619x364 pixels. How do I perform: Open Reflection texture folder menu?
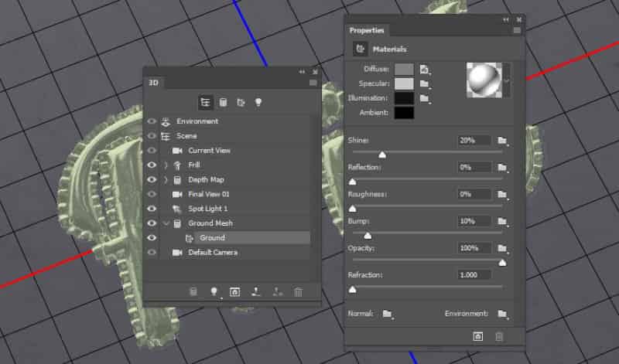502,168
